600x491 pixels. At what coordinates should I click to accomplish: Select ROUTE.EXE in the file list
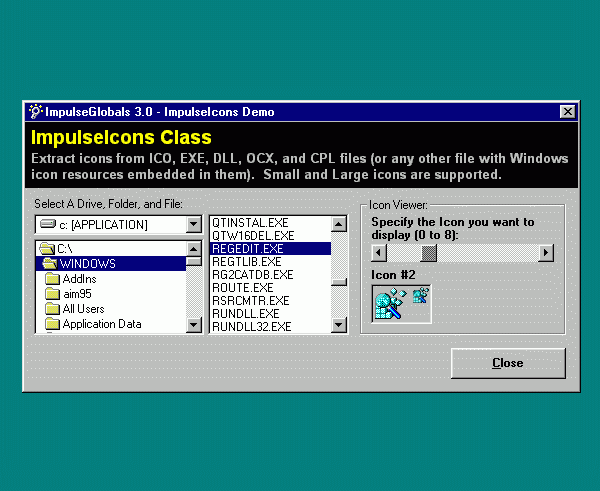271,288
